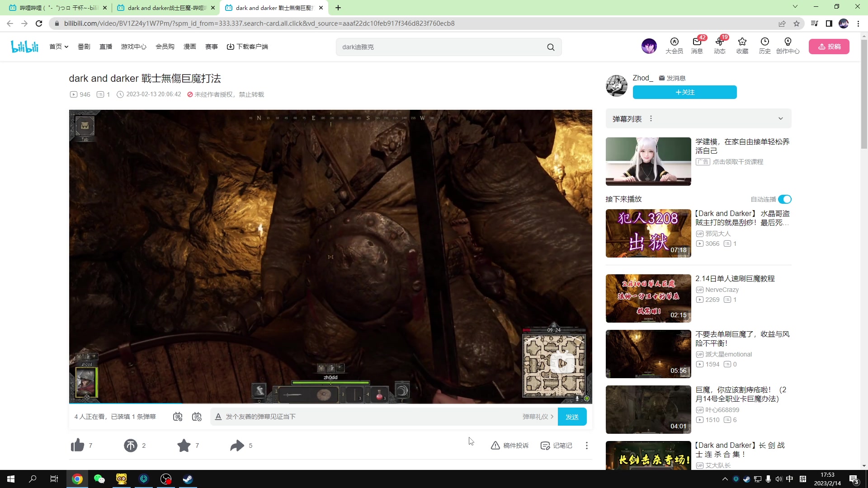Image resolution: width=868 pixels, height=488 pixels.
Task: Click 下载客户端 link
Action: (x=247, y=47)
